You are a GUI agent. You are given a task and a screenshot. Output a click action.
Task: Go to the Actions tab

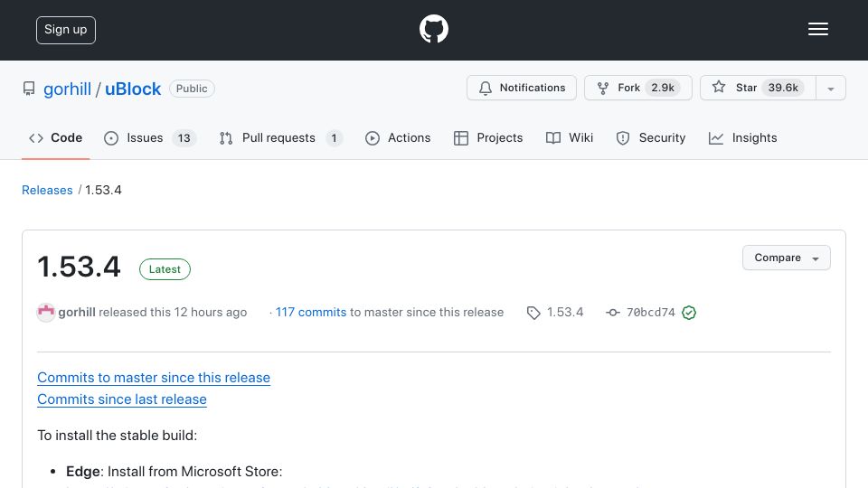coord(398,137)
